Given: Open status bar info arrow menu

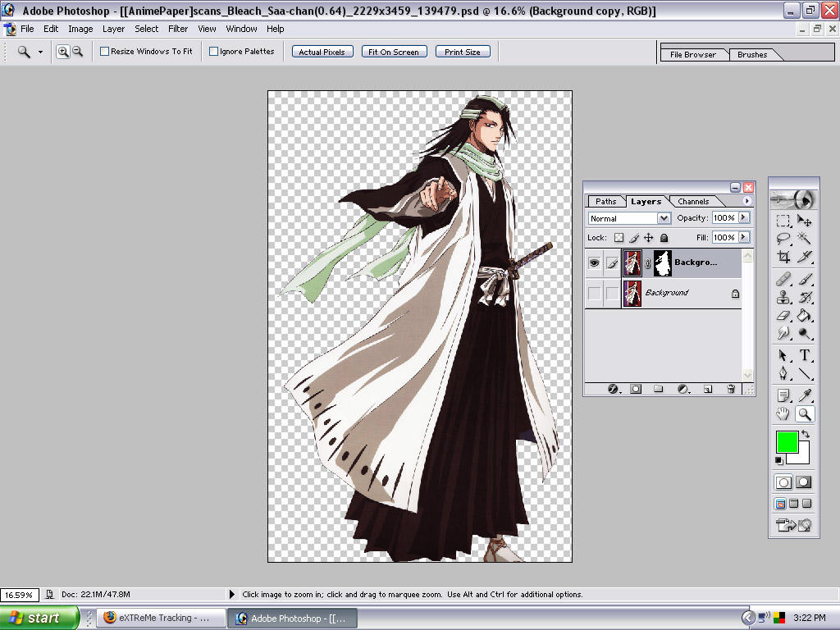Looking at the screenshot, I should (x=232, y=594).
